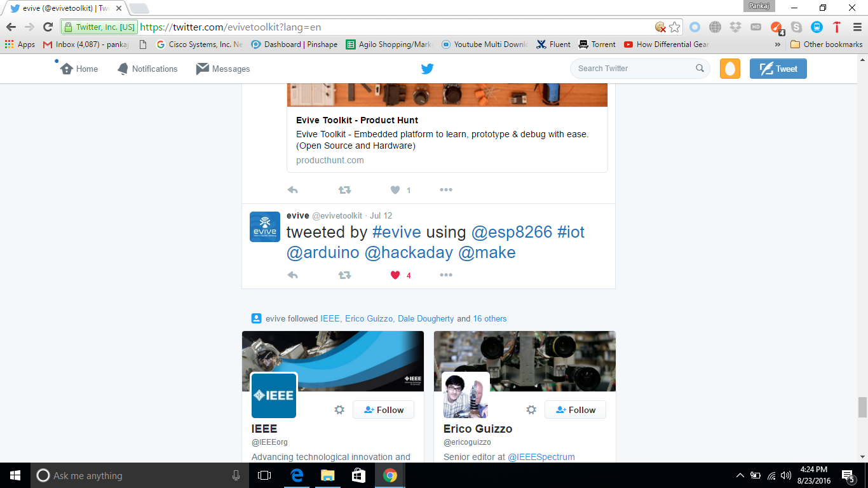Click the 16 others link

(490, 319)
